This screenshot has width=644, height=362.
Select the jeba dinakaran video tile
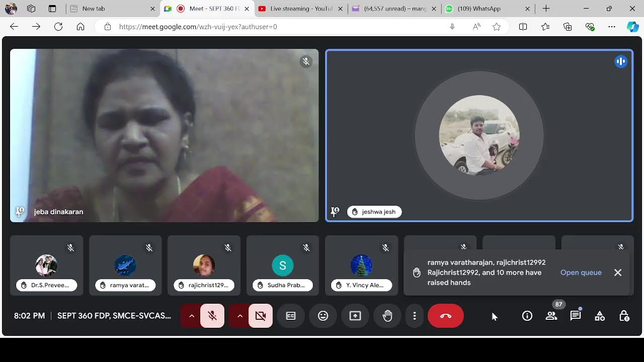pyautogui.click(x=165, y=135)
